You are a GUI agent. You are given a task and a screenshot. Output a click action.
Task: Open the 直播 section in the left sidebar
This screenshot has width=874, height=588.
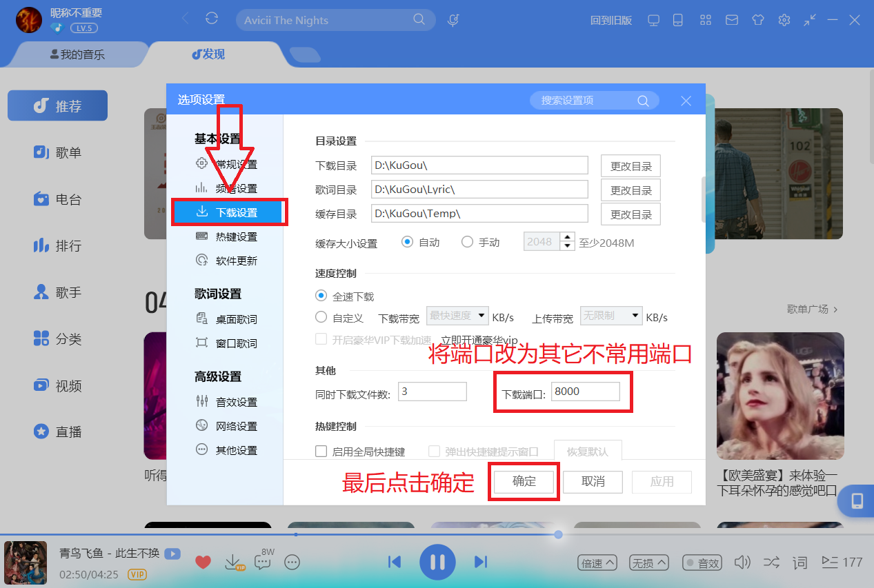point(57,432)
